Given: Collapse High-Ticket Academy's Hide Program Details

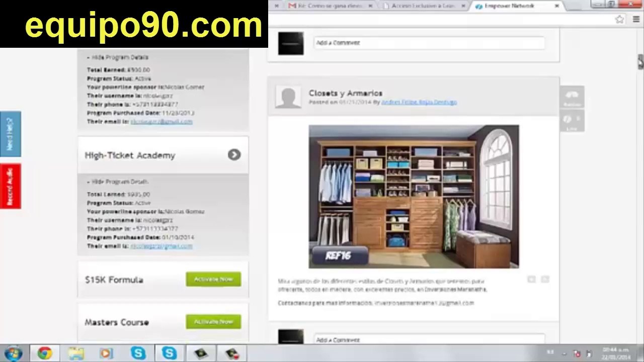Looking at the screenshot, I should coord(118,182).
